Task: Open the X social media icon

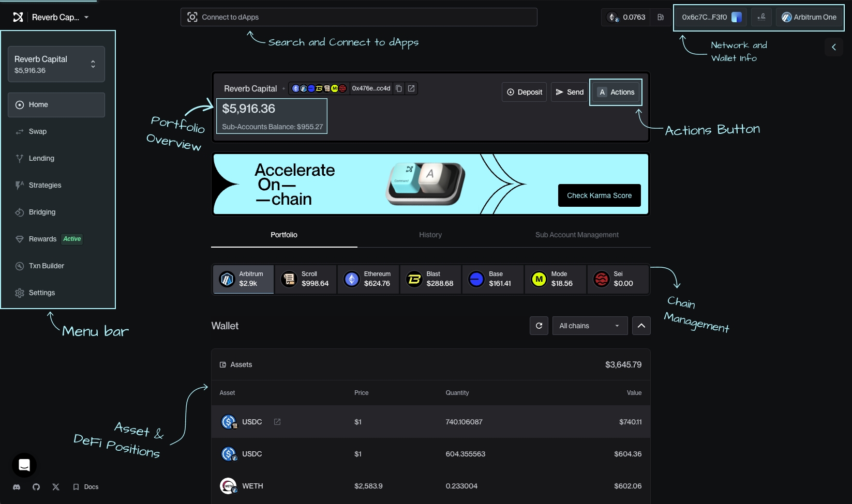Action: (56, 487)
